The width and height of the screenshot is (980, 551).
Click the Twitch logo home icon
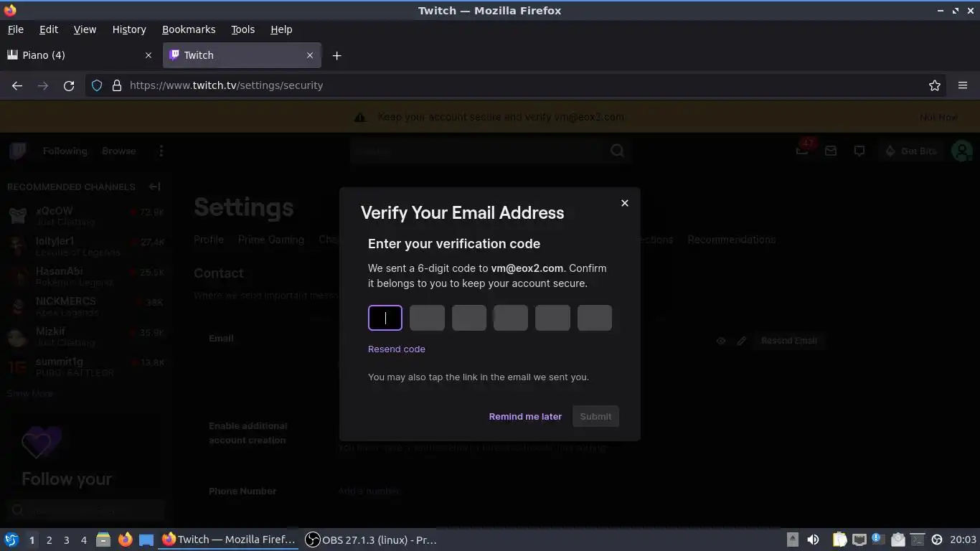[x=18, y=151]
